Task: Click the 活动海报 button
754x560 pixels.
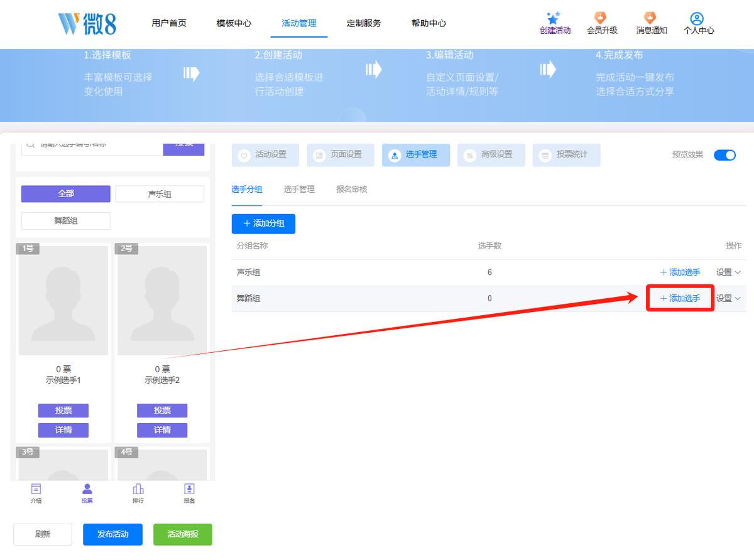Action: tap(183, 534)
